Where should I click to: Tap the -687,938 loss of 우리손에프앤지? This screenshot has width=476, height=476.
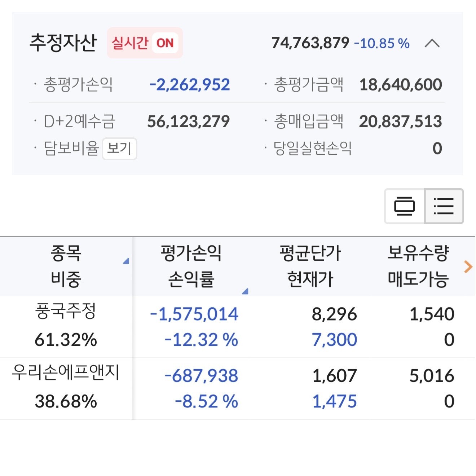[201, 376]
